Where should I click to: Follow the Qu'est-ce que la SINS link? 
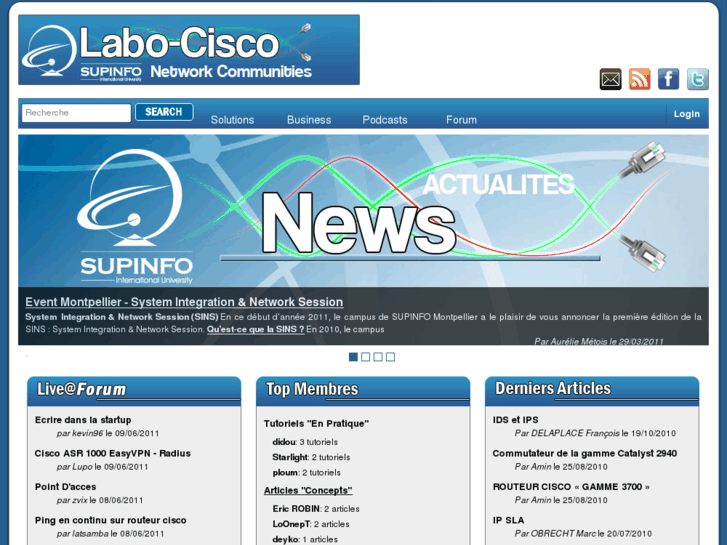(255, 329)
